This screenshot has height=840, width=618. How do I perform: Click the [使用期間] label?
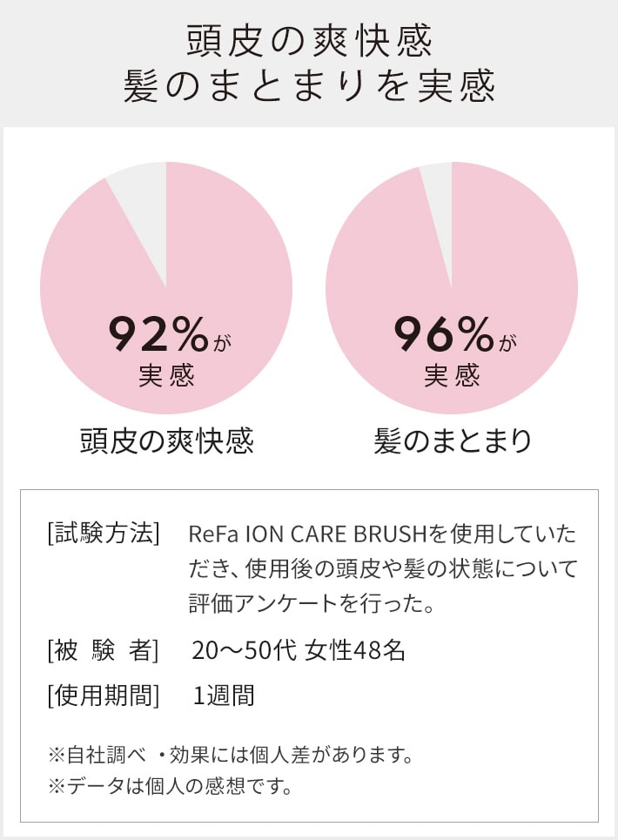(104, 696)
